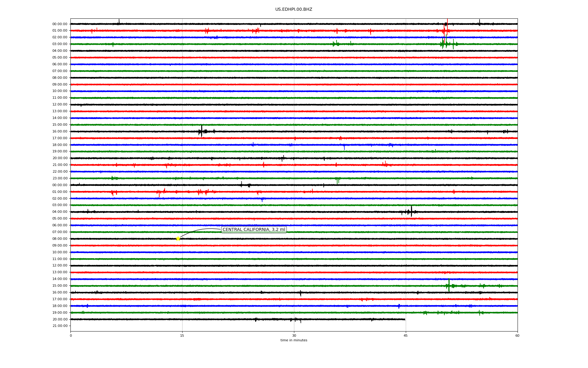The width and height of the screenshot is (588, 368).
Task: Click the black signal burst after minute 45
Action: (411, 211)
